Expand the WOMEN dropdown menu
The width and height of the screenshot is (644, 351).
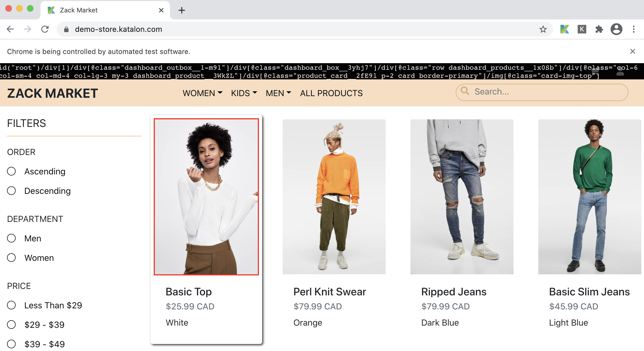click(203, 93)
